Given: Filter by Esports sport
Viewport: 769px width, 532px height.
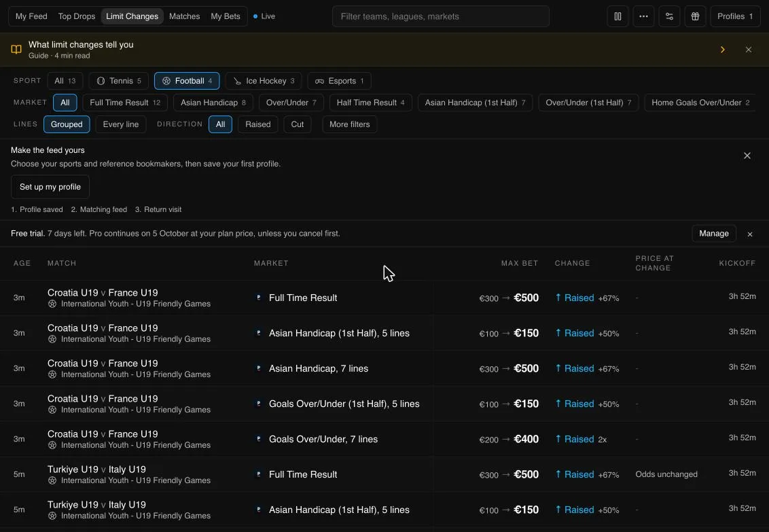Looking at the screenshot, I should pyautogui.click(x=340, y=81).
